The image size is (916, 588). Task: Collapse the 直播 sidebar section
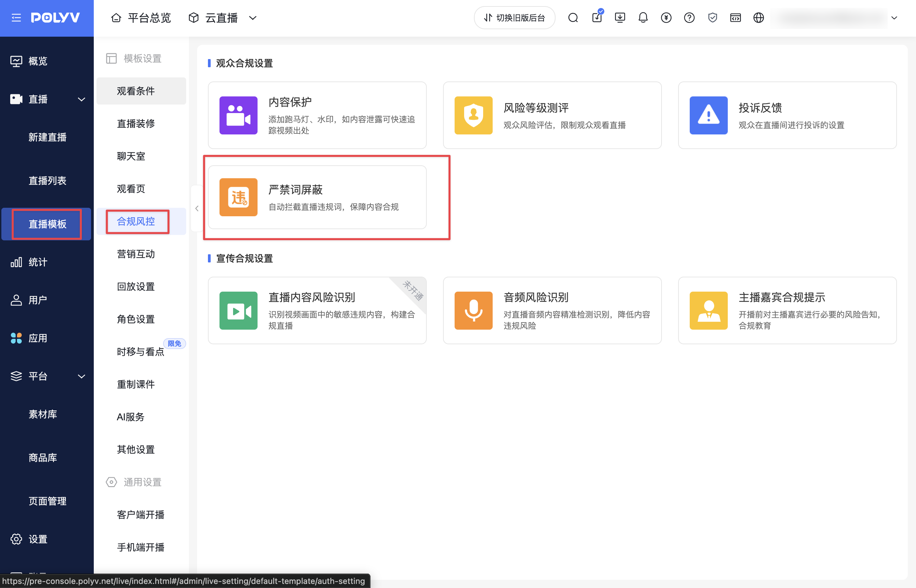pos(82,99)
